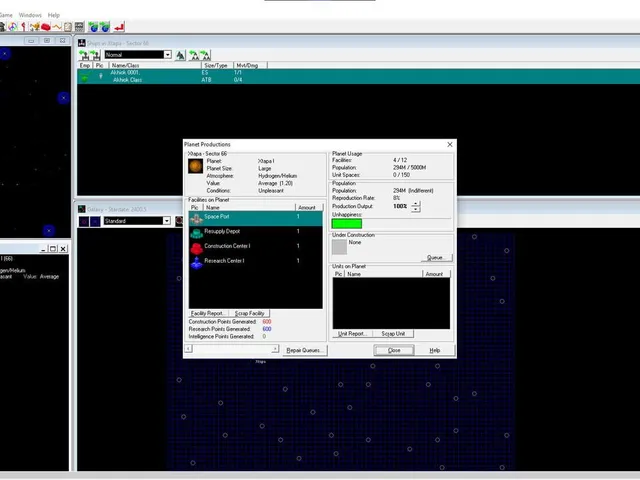Click the gold trophy toolbar icon
Screen dimensions: 640x480
[x=35, y=27]
